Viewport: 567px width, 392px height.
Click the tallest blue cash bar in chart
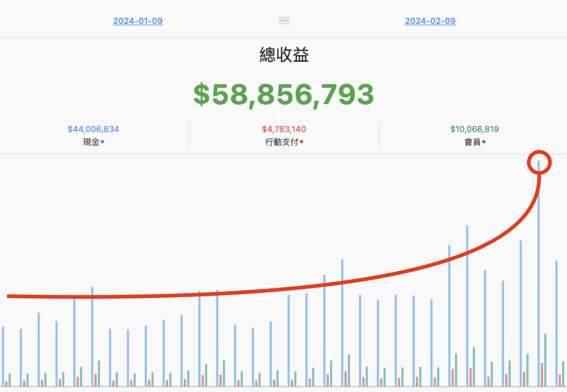(538, 274)
